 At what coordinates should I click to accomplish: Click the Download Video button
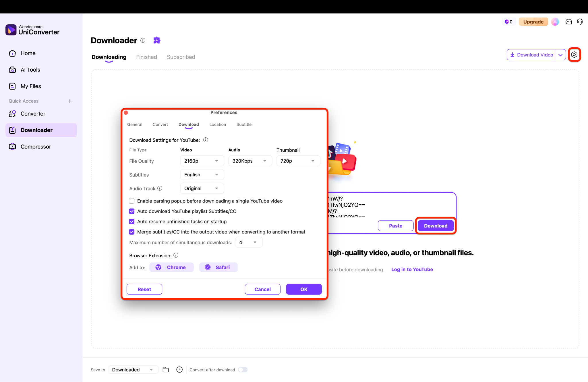[x=531, y=55]
